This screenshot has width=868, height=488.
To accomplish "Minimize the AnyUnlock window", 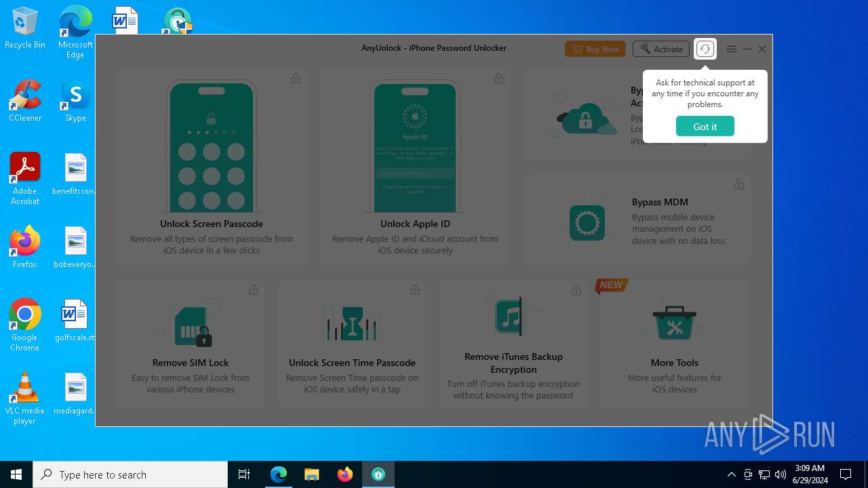I will point(747,49).
